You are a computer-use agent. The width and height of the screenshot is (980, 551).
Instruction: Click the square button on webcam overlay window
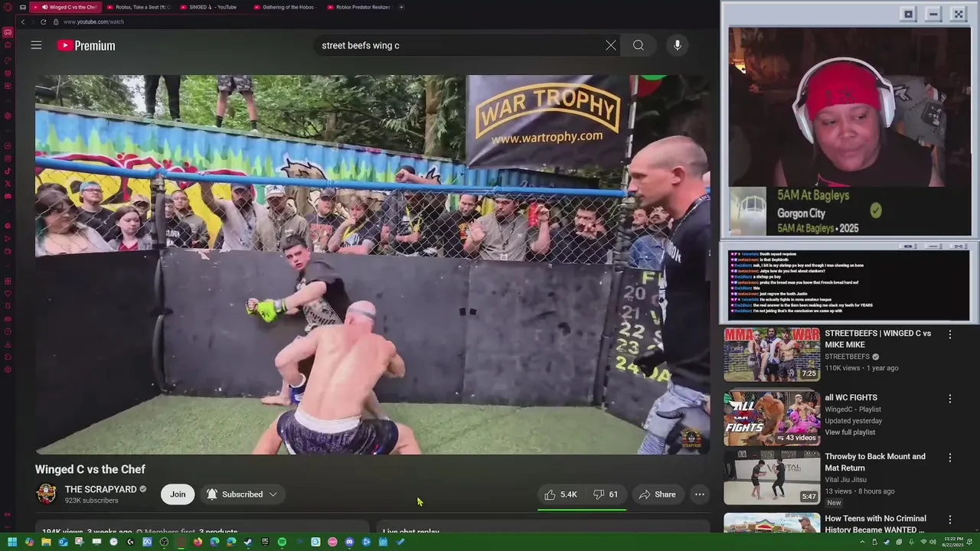(x=908, y=14)
